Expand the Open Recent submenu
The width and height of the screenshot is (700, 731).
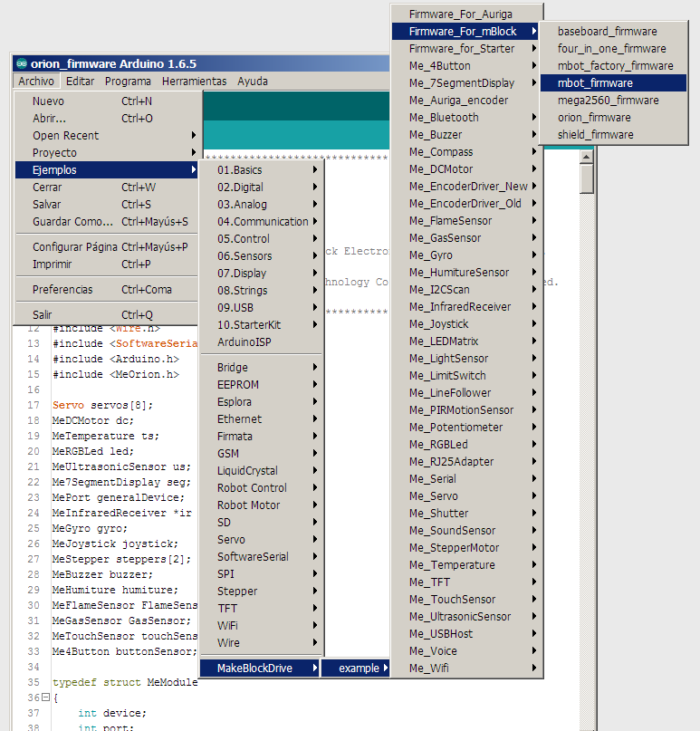(x=107, y=136)
